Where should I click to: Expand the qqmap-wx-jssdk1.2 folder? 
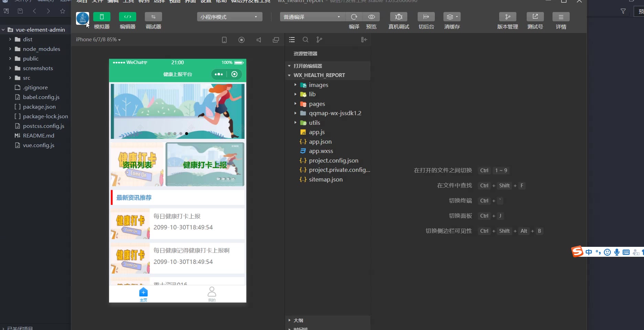coord(328,113)
